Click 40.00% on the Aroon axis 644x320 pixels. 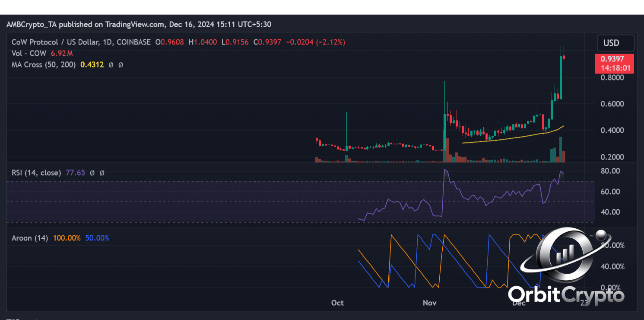click(x=613, y=266)
